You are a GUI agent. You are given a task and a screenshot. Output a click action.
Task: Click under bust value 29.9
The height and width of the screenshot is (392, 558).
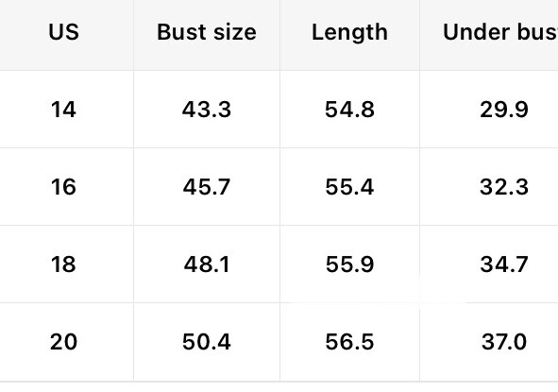[x=504, y=110]
